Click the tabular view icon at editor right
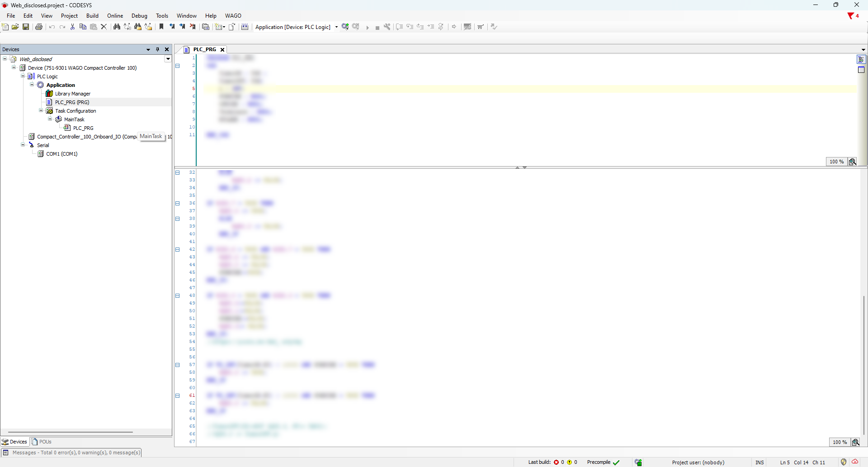This screenshot has height=467, width=868. (x=861, y=70)
